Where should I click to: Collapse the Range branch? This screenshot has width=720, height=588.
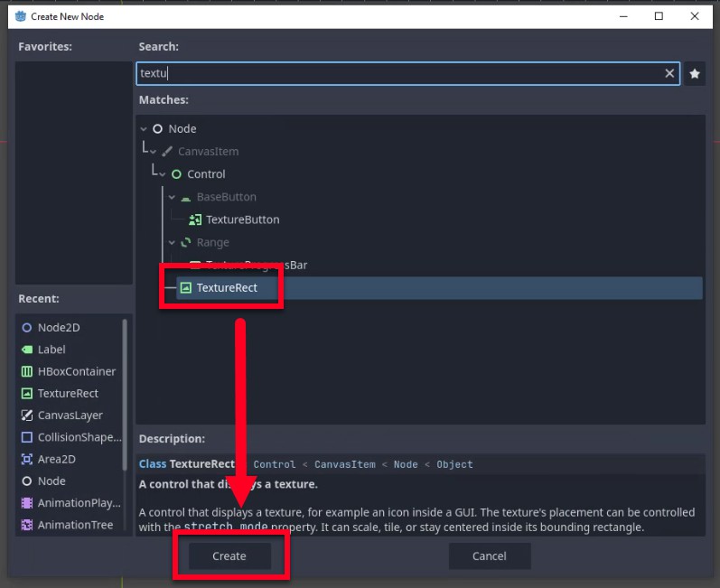[172, 242]
